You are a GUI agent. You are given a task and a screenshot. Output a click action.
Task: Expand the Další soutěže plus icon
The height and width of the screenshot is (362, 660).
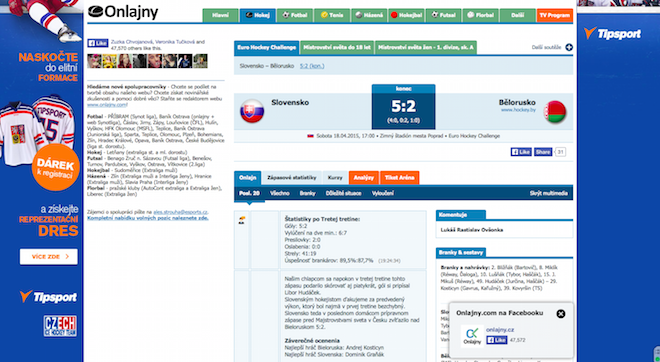[x=569, y=47]
